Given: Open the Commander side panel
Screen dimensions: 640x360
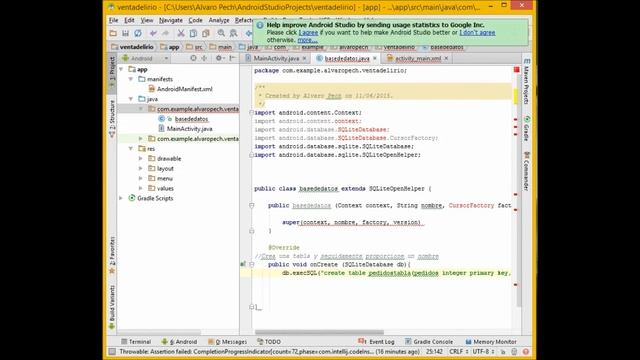Looking at the screenshot, I should pos(527,171).
